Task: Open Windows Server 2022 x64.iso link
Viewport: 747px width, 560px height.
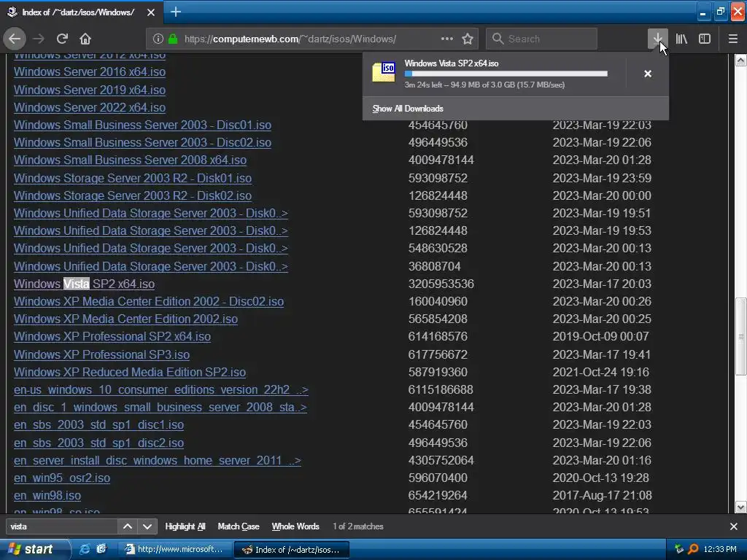Action: click(x=90, y=108)
